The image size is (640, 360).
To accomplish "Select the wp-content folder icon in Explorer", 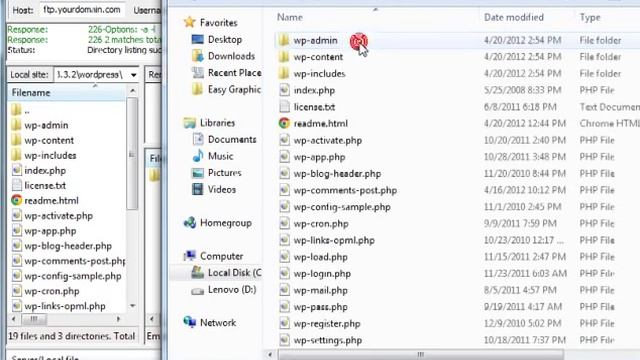I will [284, 57].
